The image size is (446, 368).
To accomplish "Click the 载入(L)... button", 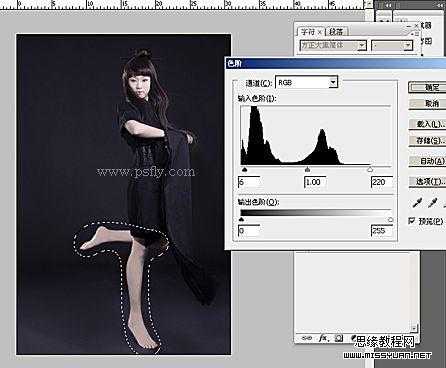I will pos(428,124).
